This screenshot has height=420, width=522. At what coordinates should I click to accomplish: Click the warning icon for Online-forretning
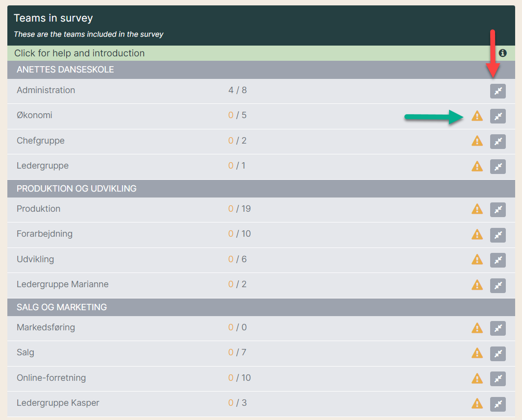point(477,378)
